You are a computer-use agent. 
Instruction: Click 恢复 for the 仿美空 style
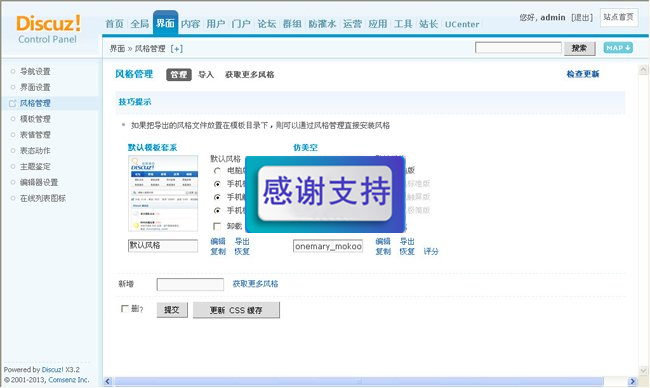coord(407,251)
